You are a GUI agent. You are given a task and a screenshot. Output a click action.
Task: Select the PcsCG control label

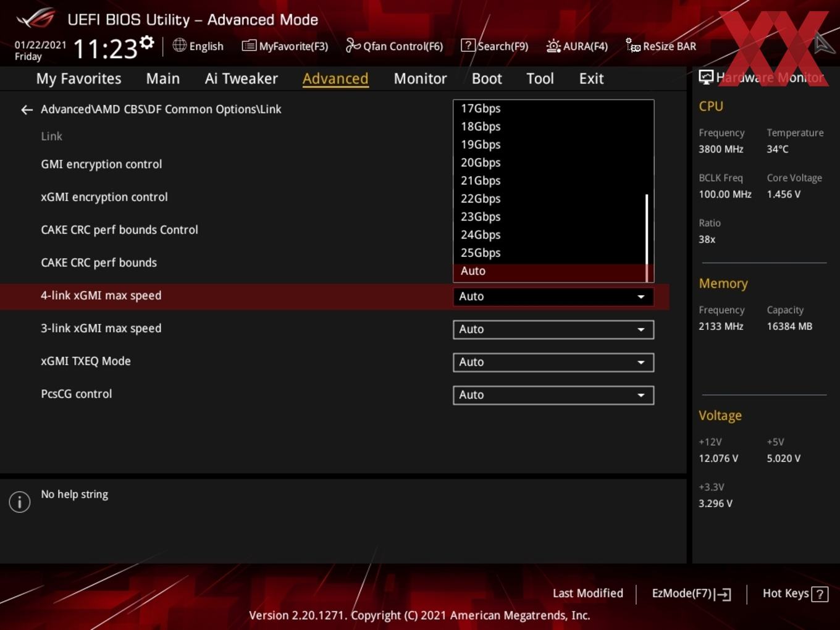pos(76,393)
